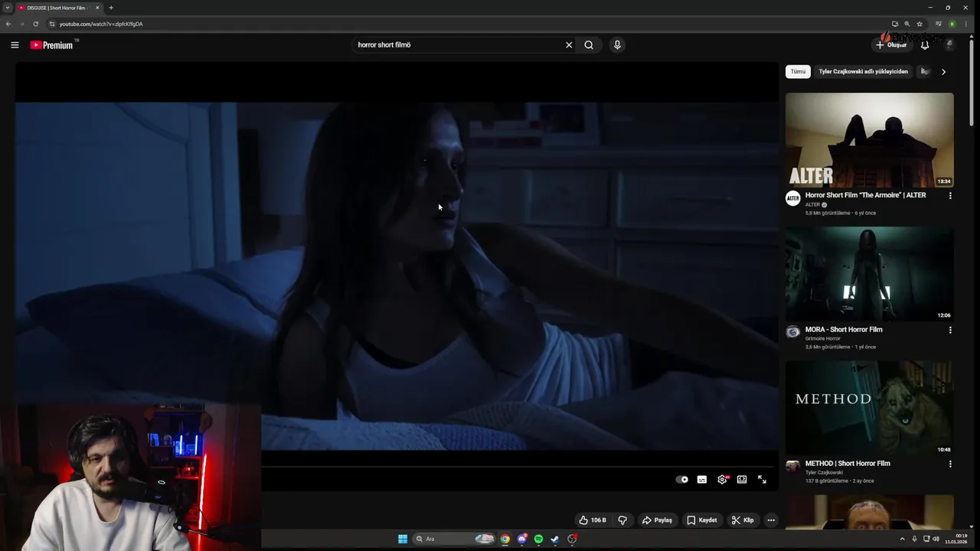Select the Tümü filter chip
The height and width of the screenshot is (551, 980).
[798, 72]
